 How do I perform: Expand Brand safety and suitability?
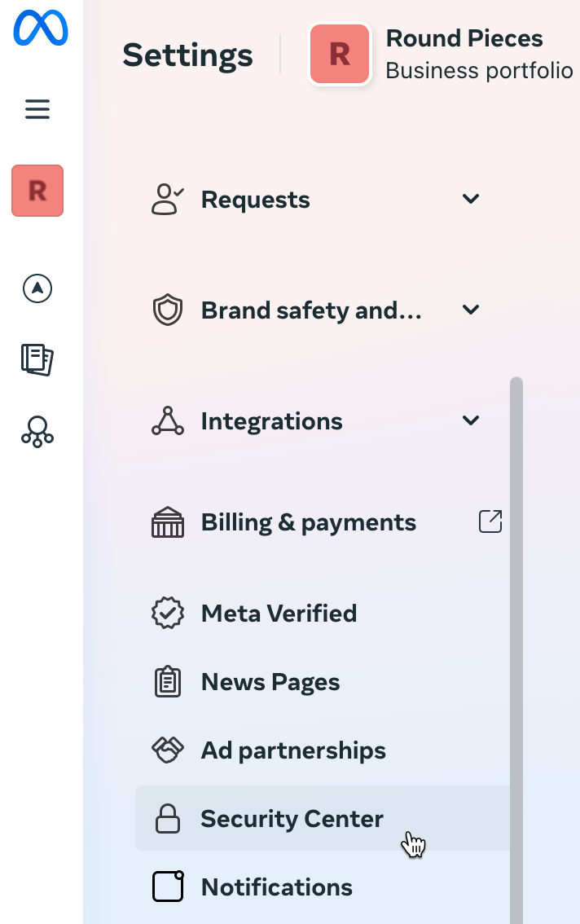[470, 310]
